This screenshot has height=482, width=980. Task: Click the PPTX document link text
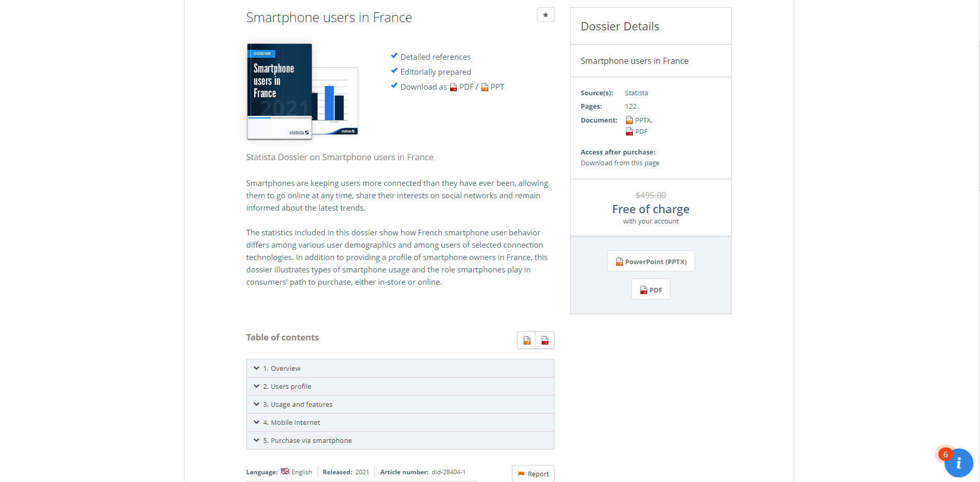tap(643, 120)
